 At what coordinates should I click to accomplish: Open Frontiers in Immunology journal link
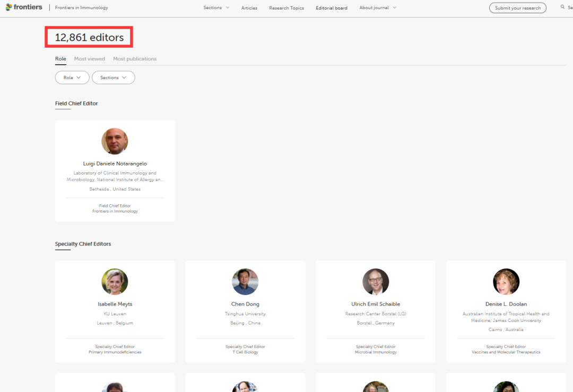coord(82,7)
